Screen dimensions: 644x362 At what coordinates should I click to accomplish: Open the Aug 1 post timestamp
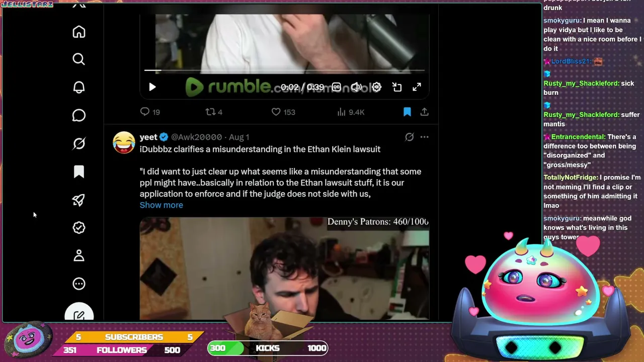(239, 137)
